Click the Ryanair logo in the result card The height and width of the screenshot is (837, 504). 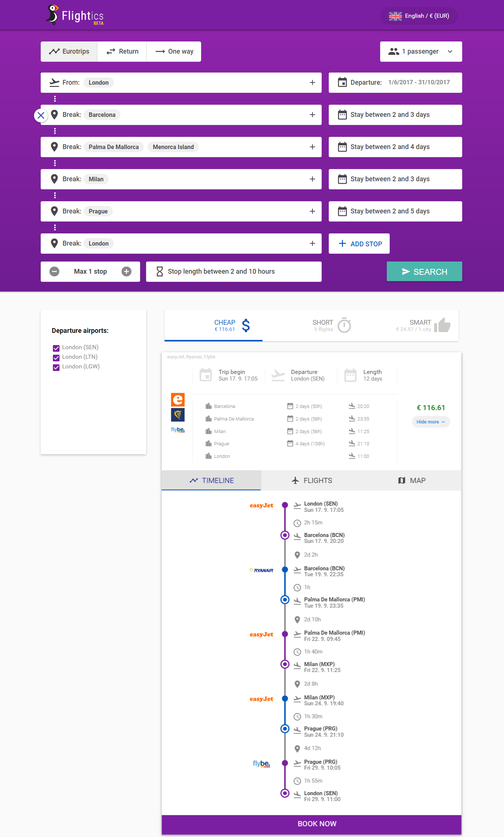coord(177,415)
